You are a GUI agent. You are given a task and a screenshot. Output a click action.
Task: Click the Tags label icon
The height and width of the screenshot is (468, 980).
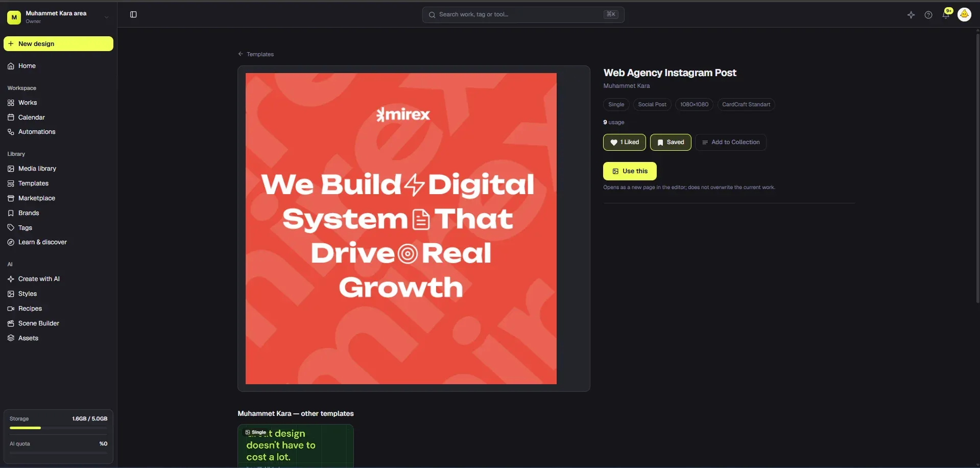11,228
